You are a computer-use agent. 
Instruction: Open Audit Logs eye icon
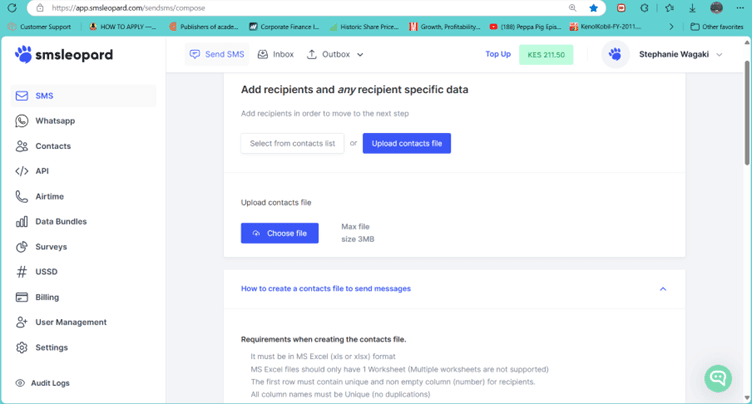point(20,383)
